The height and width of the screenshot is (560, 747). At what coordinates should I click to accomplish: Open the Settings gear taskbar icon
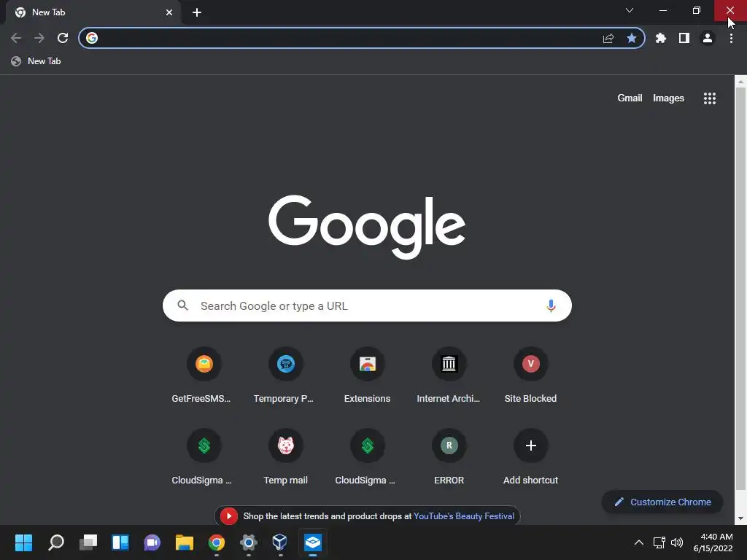click(x=248, y=542)
